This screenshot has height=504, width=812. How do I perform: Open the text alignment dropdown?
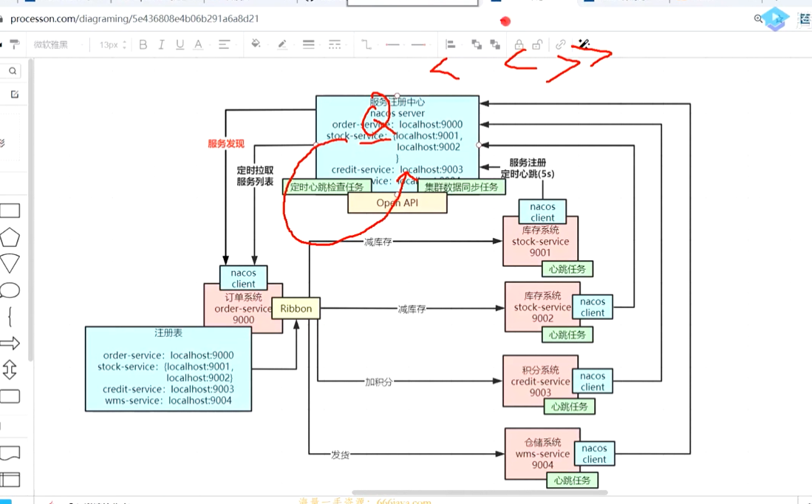226,45
